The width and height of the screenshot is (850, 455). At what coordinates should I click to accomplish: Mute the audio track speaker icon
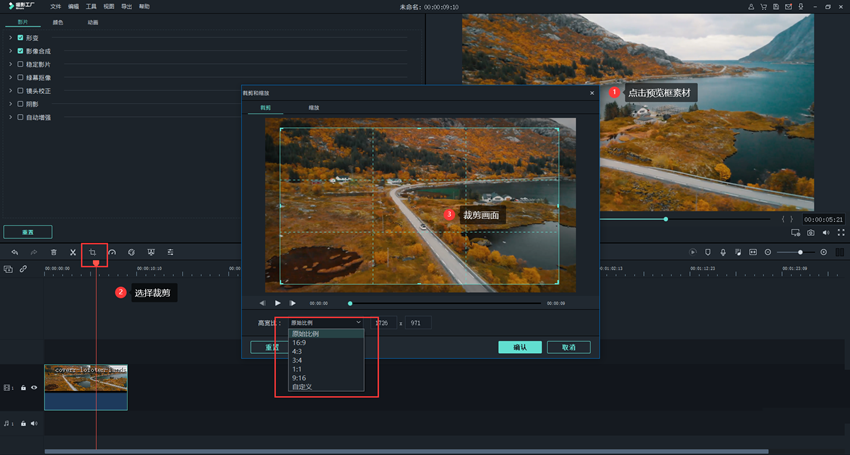click(34, 424)
